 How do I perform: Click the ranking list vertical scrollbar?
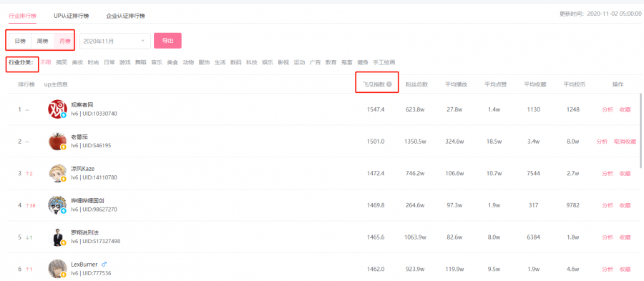point(640,130)
